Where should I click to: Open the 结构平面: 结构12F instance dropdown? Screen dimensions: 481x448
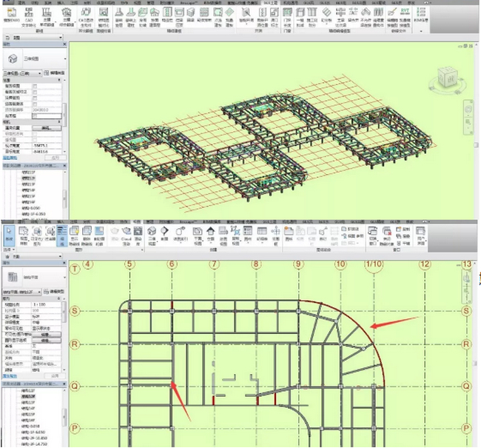(x=22, y=292)
